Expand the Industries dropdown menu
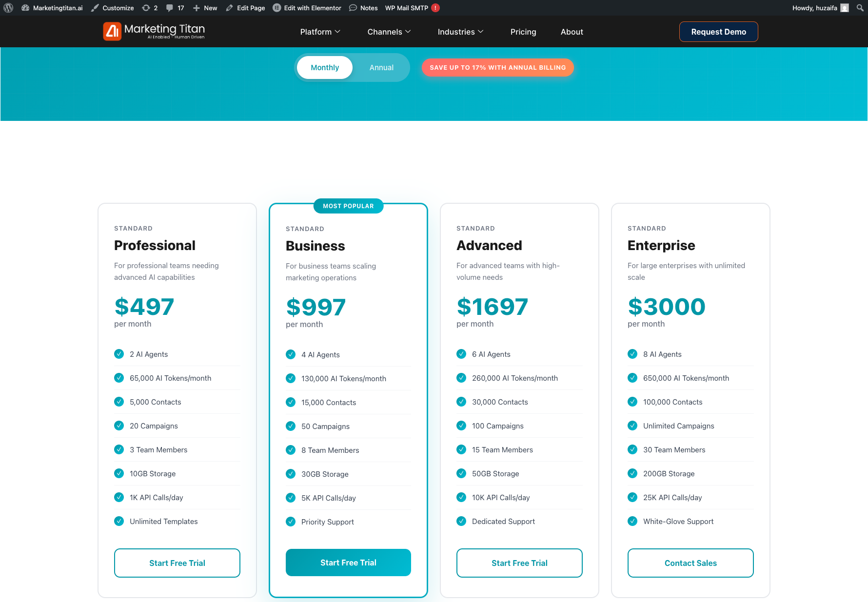Viewport: 868px width, 602px height. tap(460, 32)
